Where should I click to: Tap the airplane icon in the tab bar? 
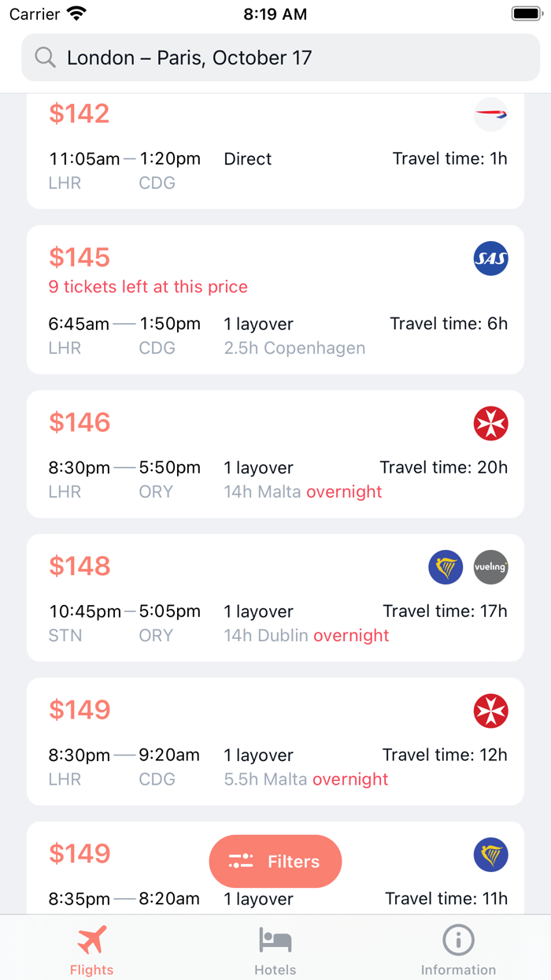coord(91,937)
